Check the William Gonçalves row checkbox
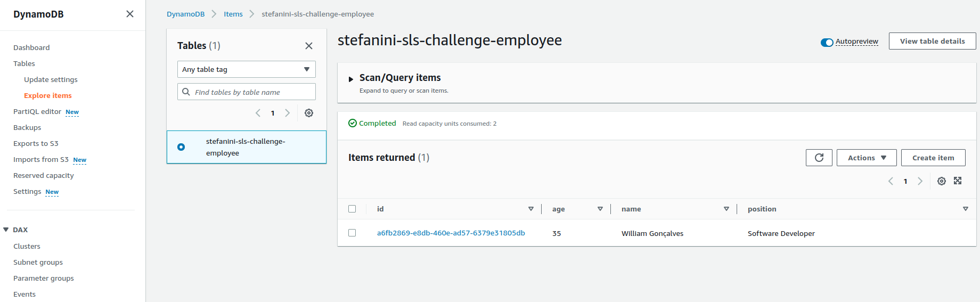Viewport: 980px width, 302px height. (352, 233)
